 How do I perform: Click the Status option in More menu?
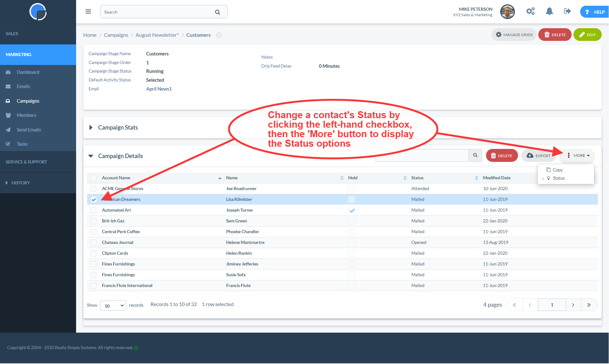pos(559,178)
